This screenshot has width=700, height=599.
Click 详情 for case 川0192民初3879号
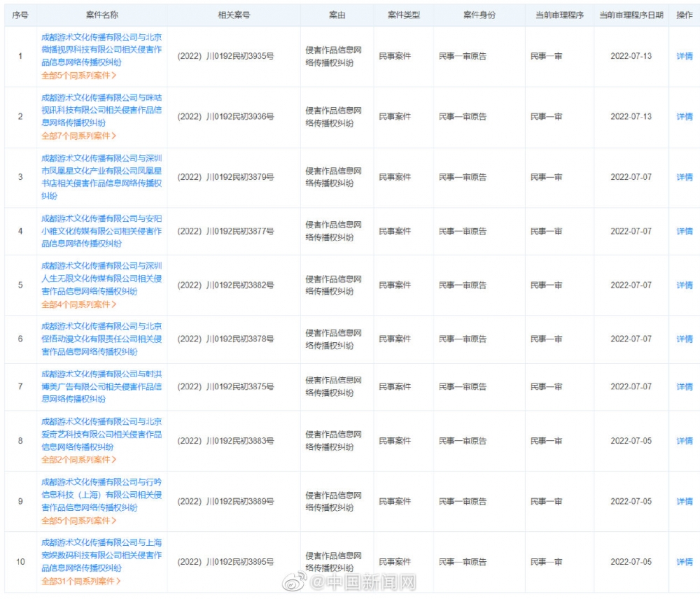click(x=684, y=177)
